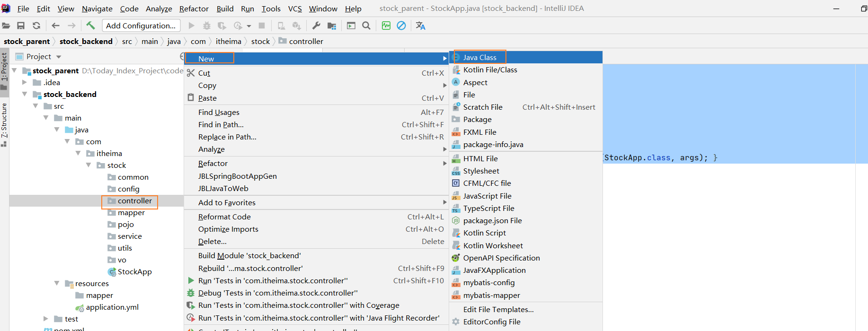The width and height of the screenshot is (868, 331).
Task: Choose Optimize Imports in context menu
Action: coord(316,229)
